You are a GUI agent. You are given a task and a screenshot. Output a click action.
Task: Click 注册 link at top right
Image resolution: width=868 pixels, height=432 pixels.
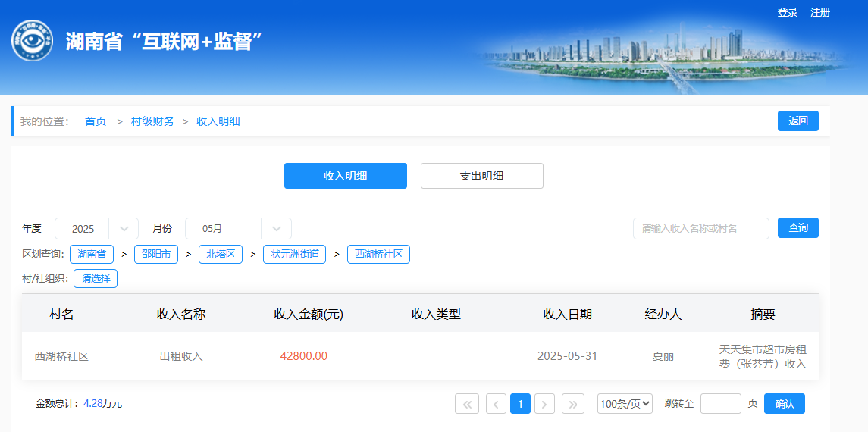coord(820,12)
